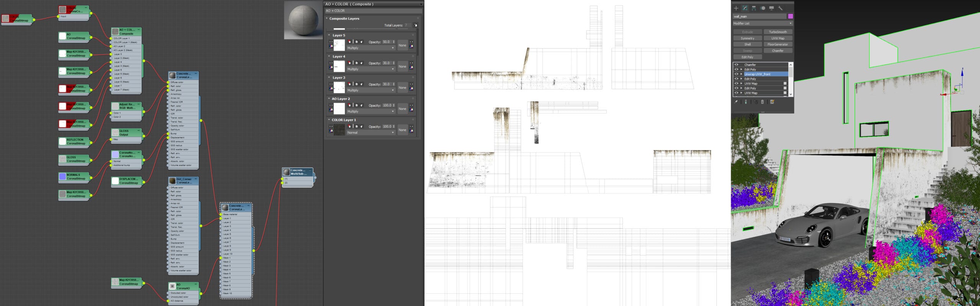This screenshot has width=980, height=306.
Task: Toggle visibility of Unwrap UVW_front modifier
Action: (x=736, y=74)
